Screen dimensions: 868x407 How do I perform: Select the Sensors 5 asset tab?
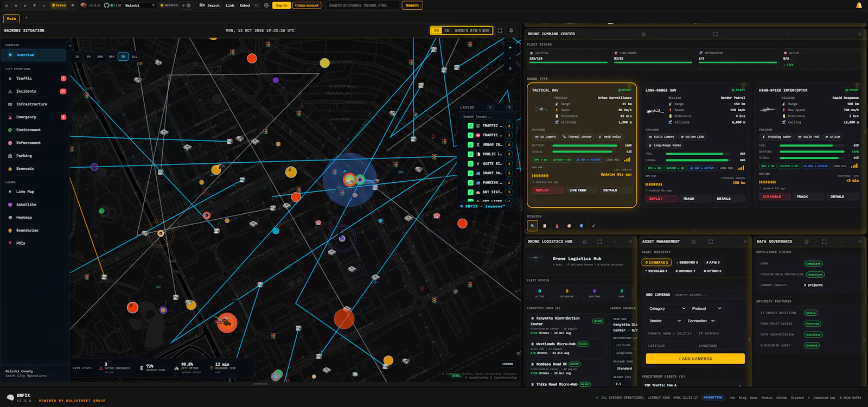coord(687,262)
